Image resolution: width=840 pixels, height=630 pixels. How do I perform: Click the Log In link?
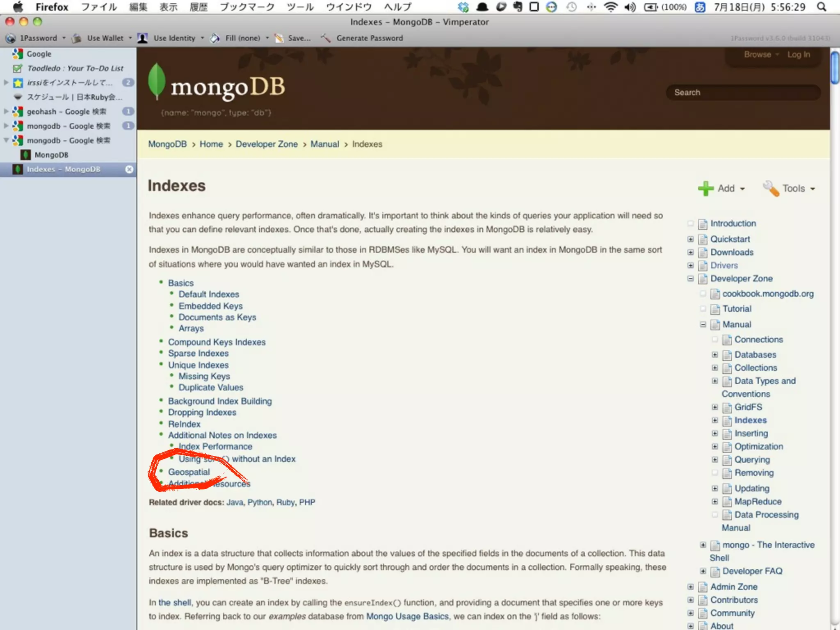[x=798, y=55]
